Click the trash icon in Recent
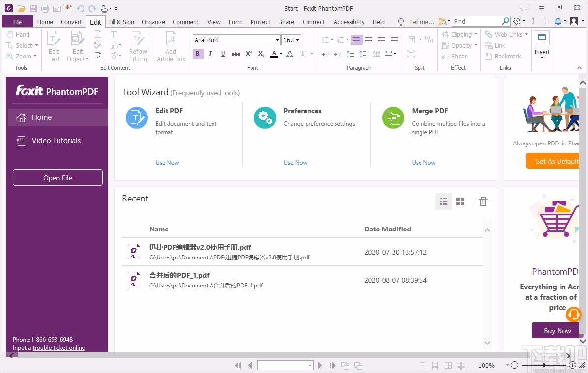 [483, 201]
